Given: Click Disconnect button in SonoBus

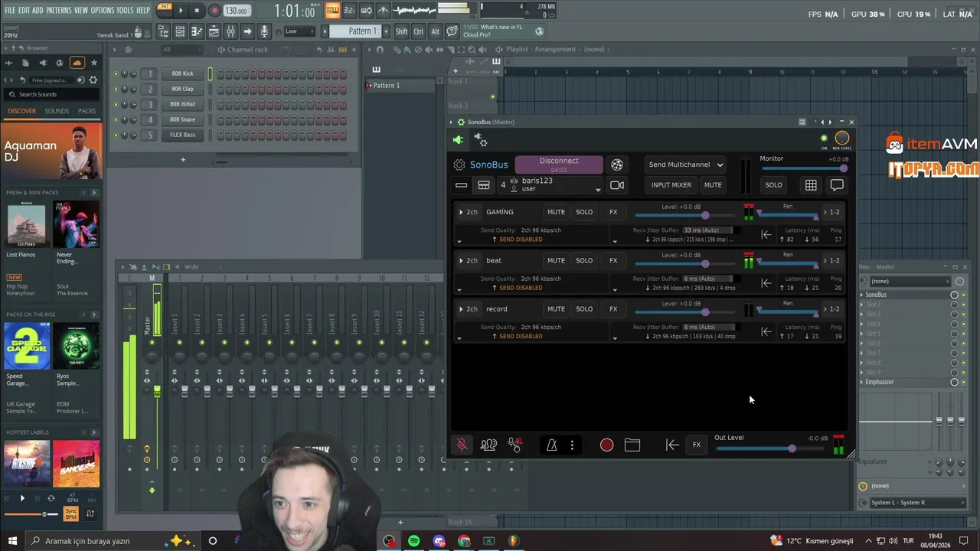Looking at the screenshot, I should click(559, 165).
